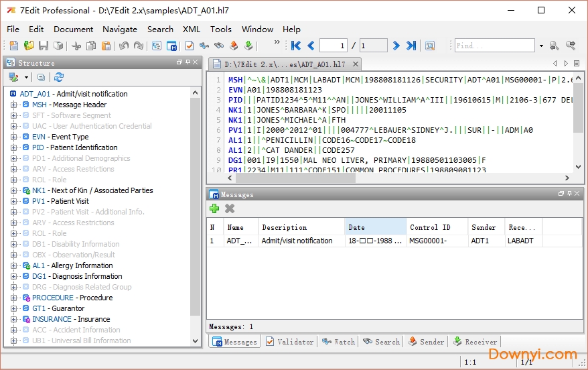Add a message with green plus icon

215,208
